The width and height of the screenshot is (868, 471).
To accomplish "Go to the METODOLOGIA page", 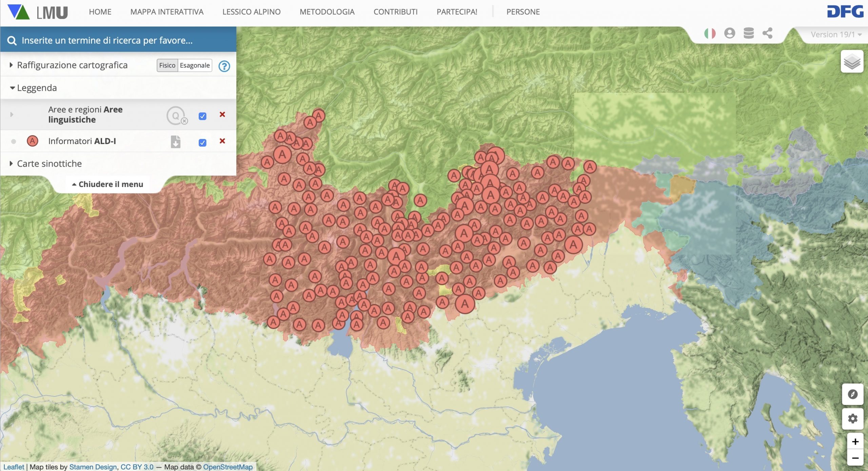I will (x=327, y=12).
